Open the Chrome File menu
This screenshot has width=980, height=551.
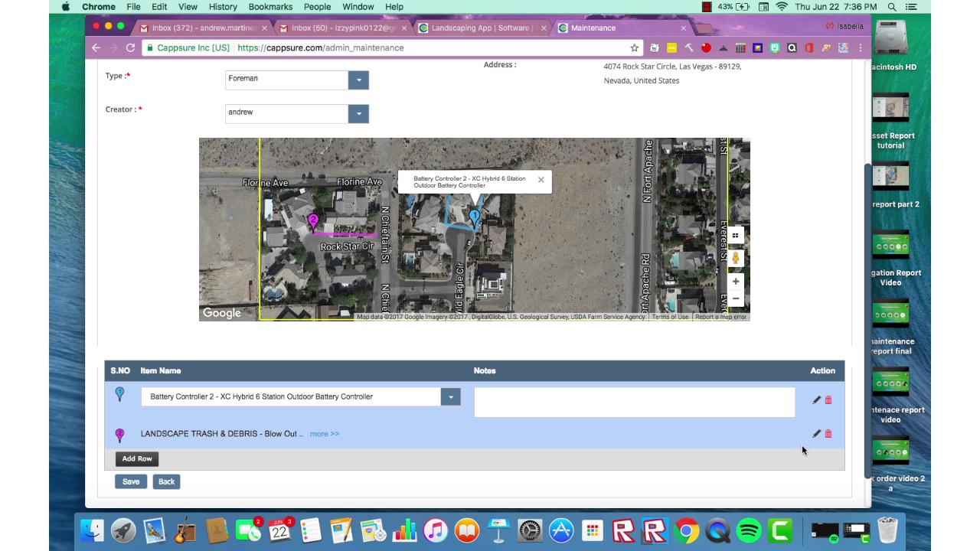click(133, 7)
